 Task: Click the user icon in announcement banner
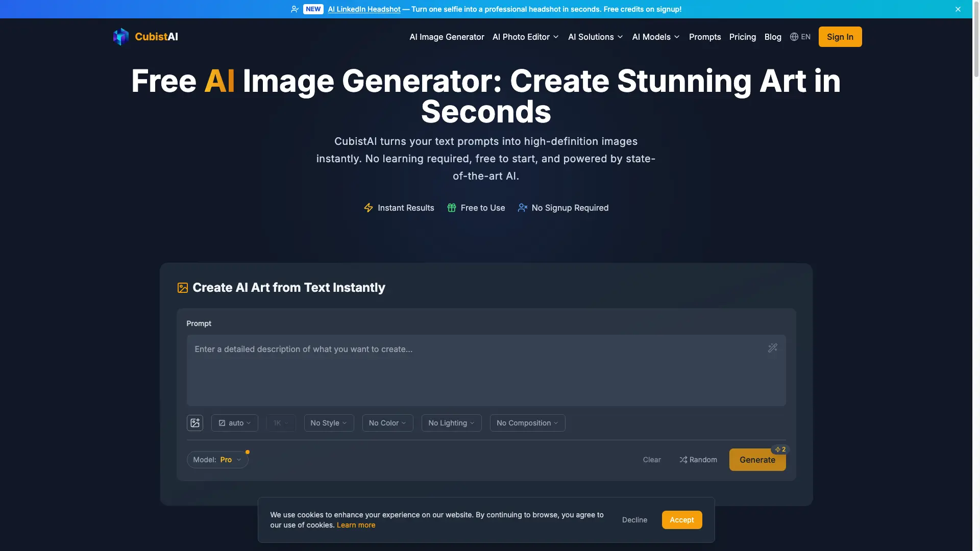point(295,9)
